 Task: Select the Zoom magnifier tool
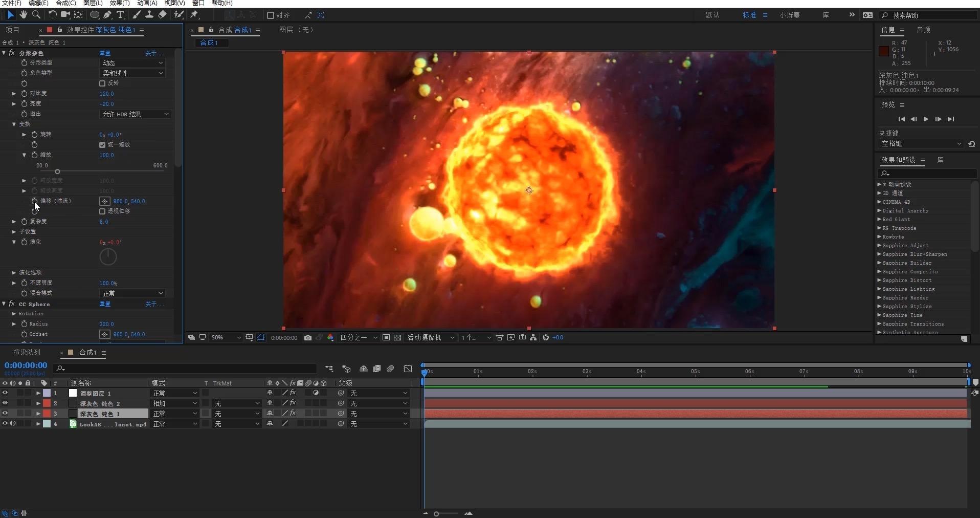pos(36,15)
